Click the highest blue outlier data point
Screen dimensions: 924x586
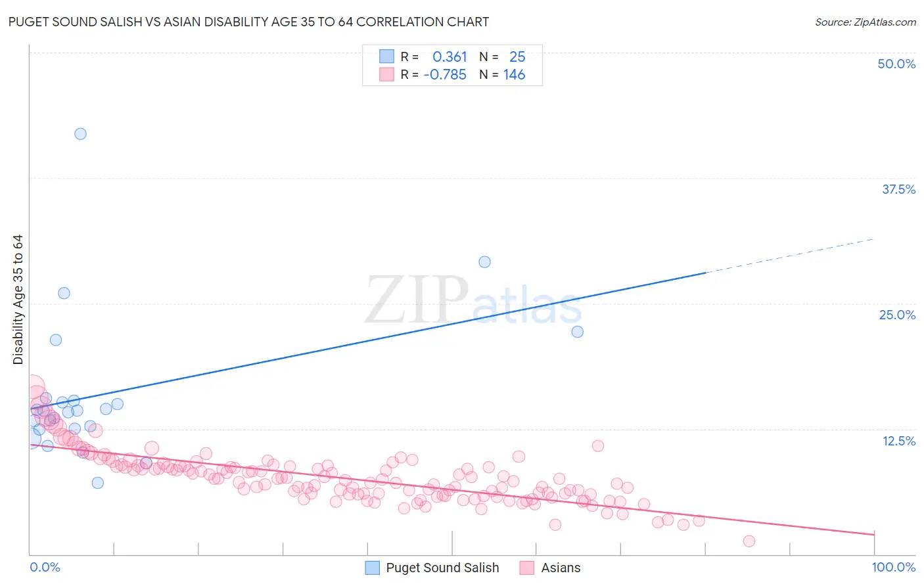[x=80, y=133]
